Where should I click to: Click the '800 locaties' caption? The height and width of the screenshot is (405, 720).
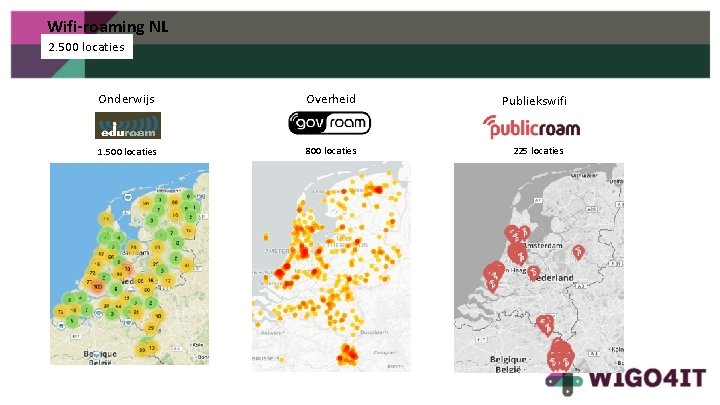point(331,151)
